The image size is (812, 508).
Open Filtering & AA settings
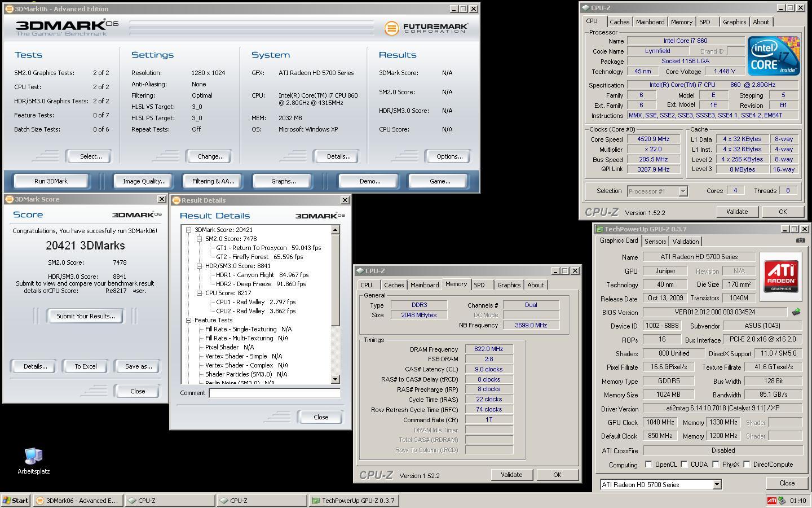(x=213, y=181)
